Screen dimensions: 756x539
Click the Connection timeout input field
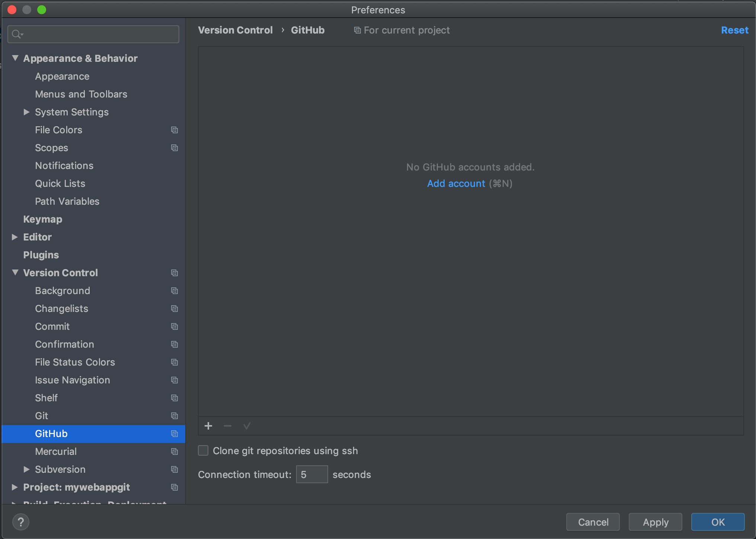[x=312, y=474]
